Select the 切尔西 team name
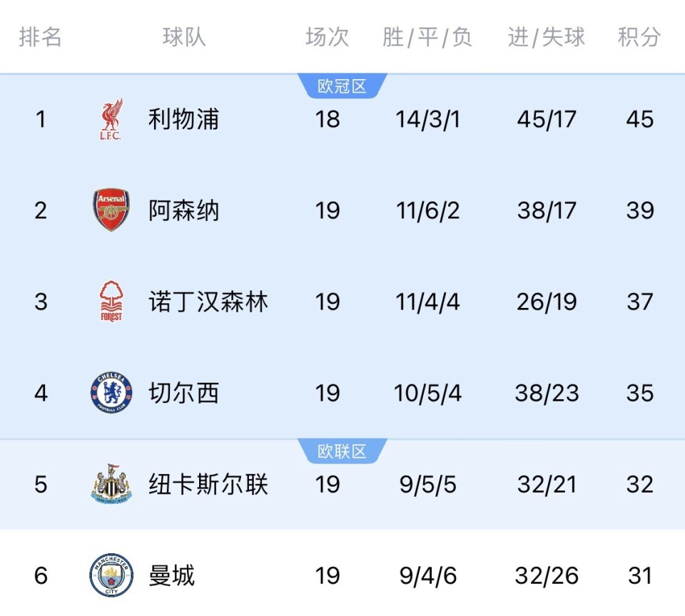Viewport: 685px width, 616px height. point(183,393)
